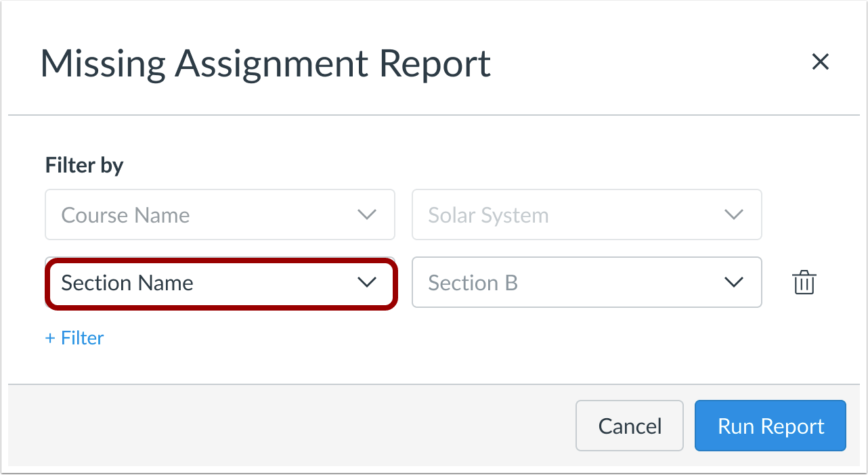Screen dimensions: 868x475
Task: Close the Missing Assignment Report window
Action: (821, 62)
